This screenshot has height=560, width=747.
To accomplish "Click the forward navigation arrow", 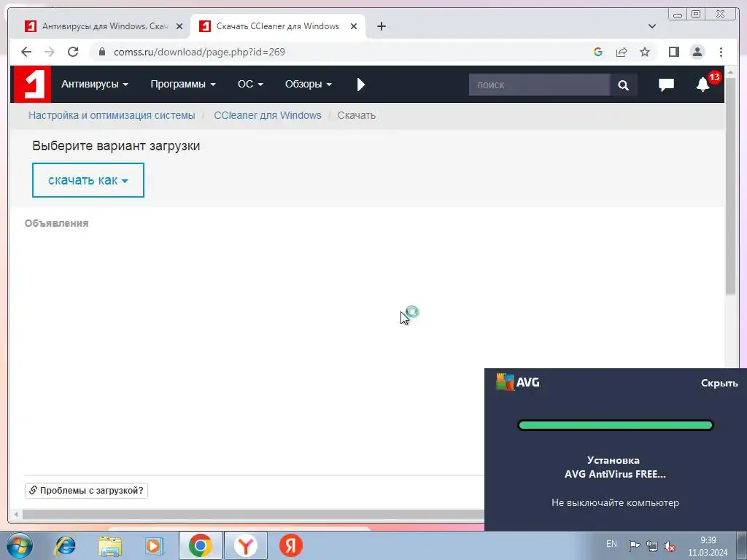I will [50, 52].
